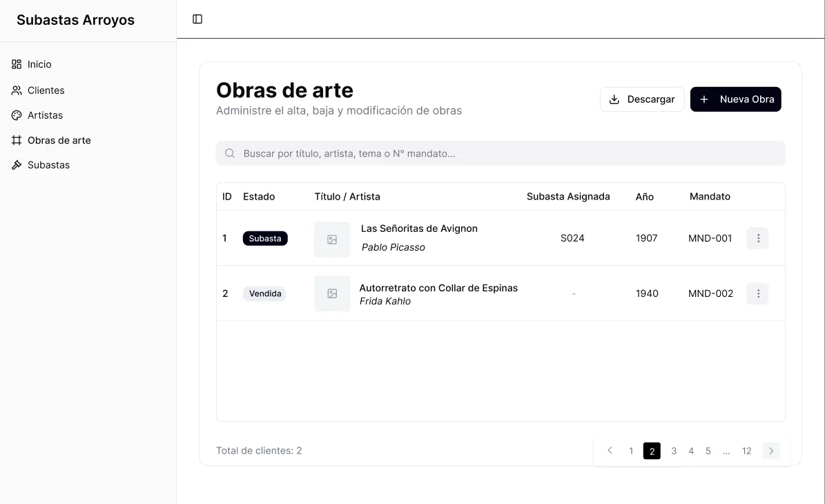Go to page 3
825x504 pixels.
point(674,451)
